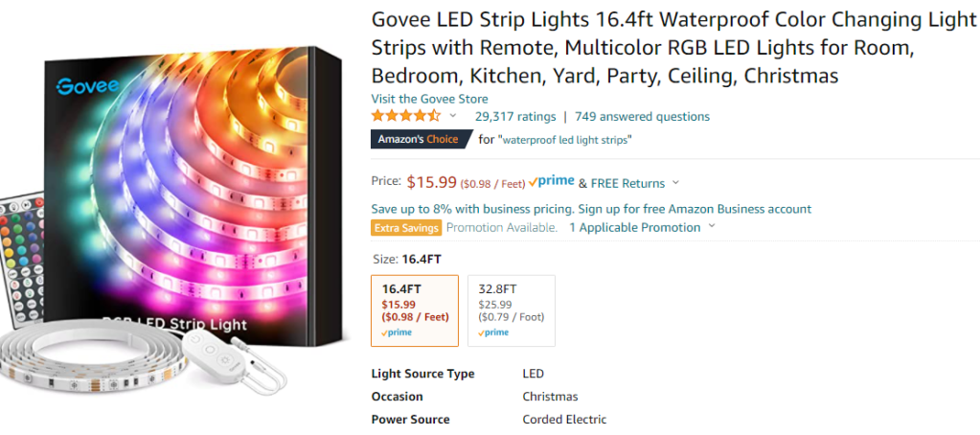Expand the star rating breakdown arrow
980x435 pixels.
click(453, 117)
